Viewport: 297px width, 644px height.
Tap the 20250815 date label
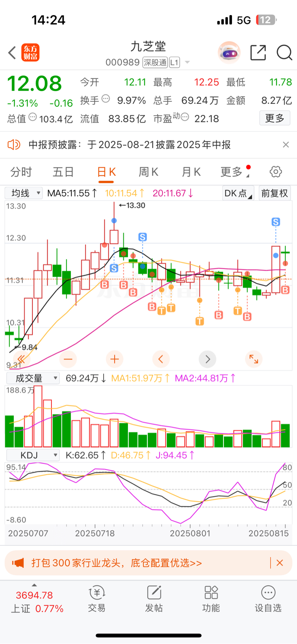click(269, 533)
